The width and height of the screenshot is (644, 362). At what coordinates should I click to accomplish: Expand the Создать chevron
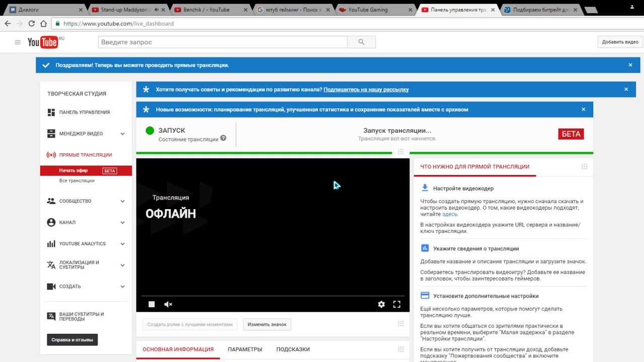tap(122, 287)
